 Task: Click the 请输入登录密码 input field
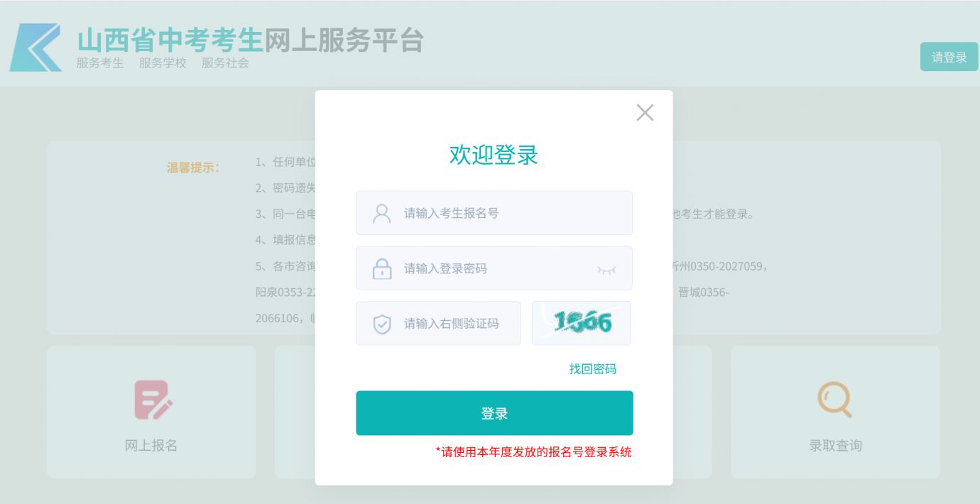[483, 268]
